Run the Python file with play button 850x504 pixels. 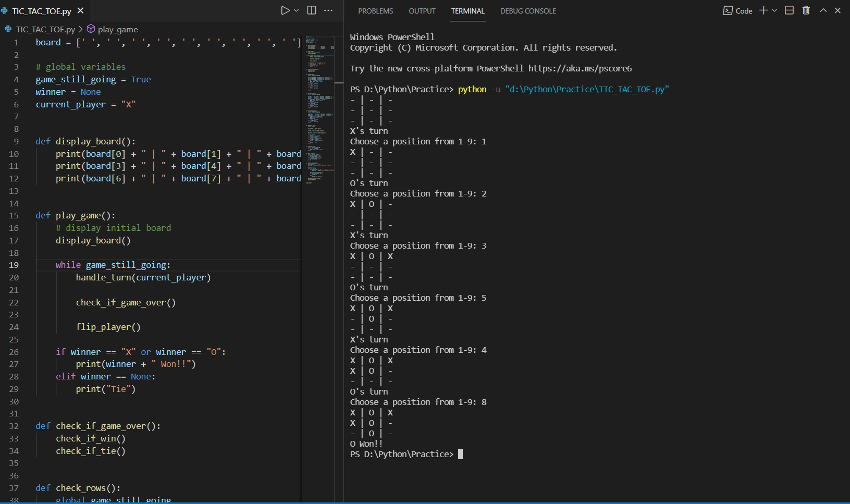(285, 10)
